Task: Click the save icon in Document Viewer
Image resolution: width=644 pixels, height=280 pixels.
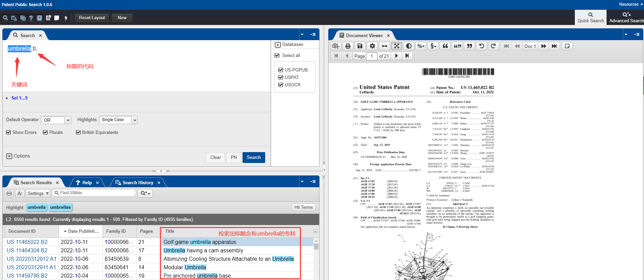Action: coord(360,46)
